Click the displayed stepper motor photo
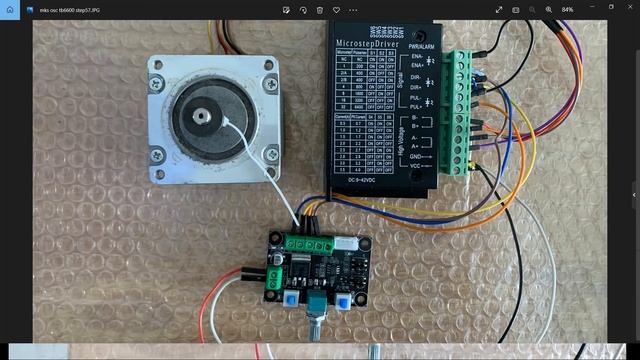640x360 pixels. (320, 181)
